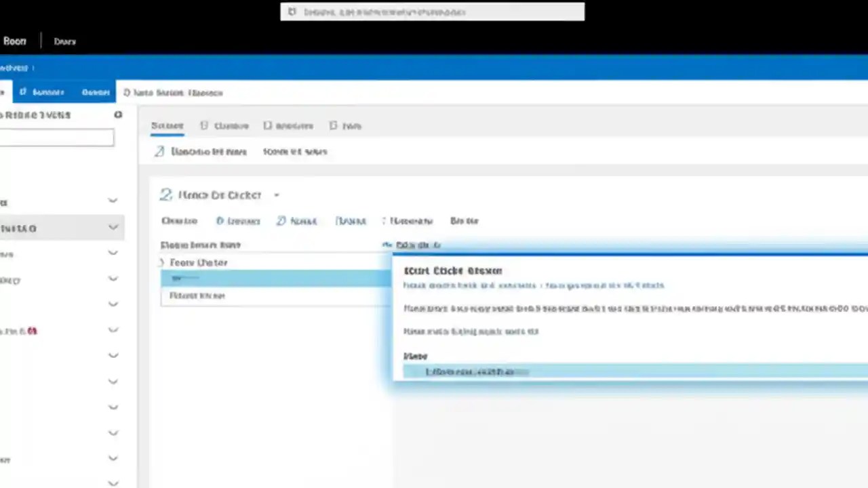Click the Licenses icon in the action bar
The height and width of the screenshot is (488, 868).
220,220
